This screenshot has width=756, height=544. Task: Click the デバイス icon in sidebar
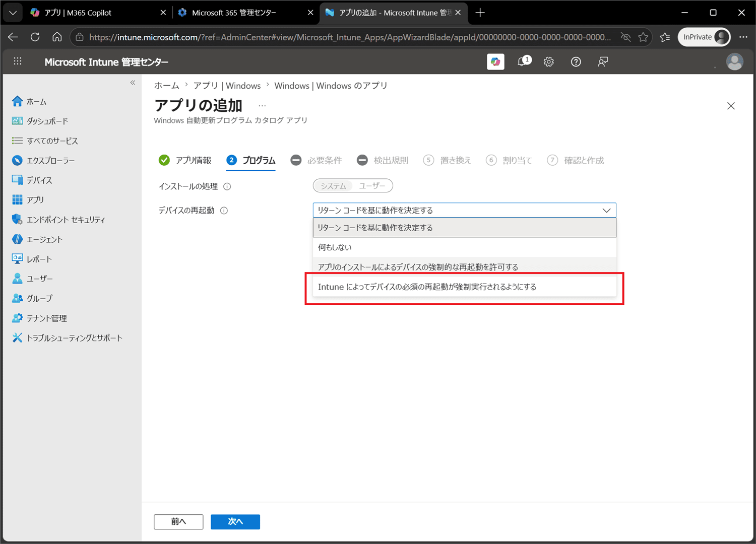point(18,180)
